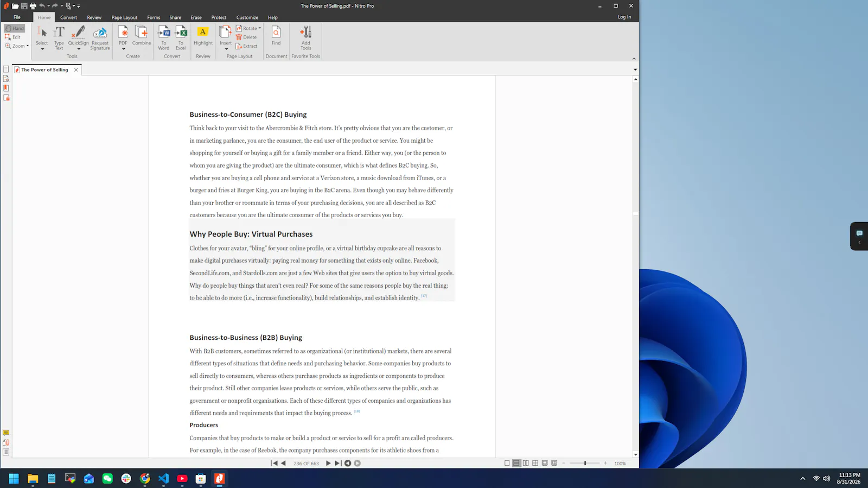Click Delete pages

[246, 37]
